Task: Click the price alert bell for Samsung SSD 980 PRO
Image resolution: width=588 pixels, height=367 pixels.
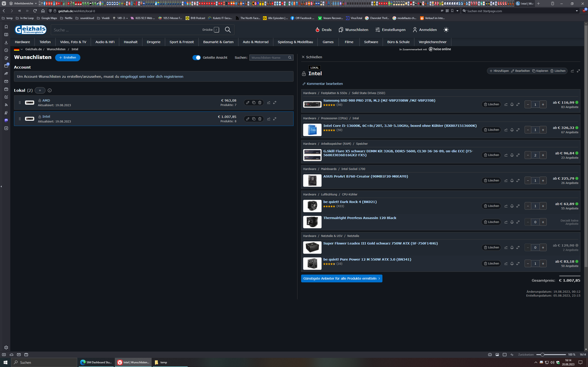Action: [x=512, y=104]
